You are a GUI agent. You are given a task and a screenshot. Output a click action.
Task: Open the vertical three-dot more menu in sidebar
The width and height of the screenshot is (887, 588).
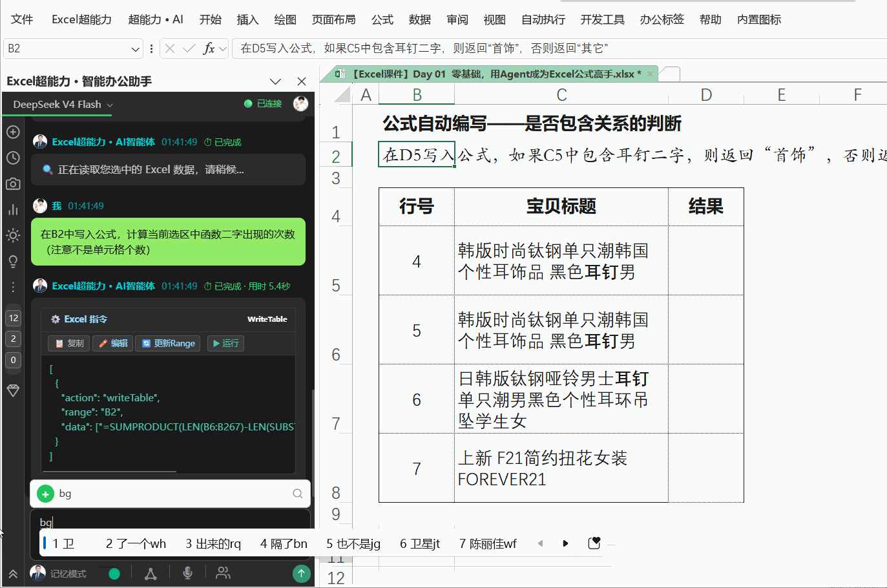click(x=13, y=286)
